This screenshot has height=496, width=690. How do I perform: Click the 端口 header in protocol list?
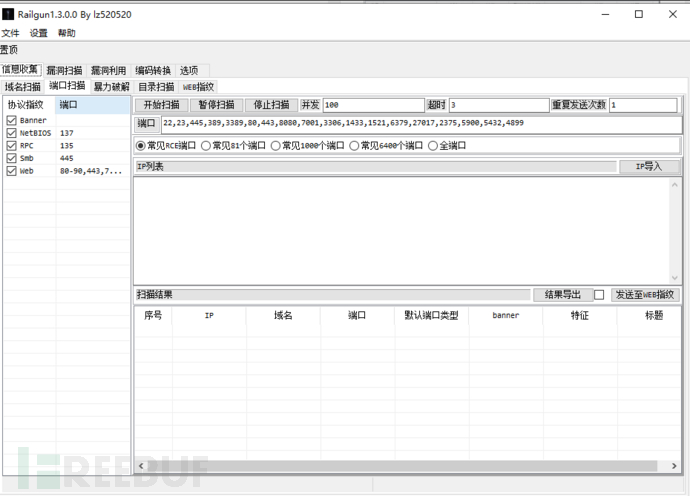[x=92, y=105]
